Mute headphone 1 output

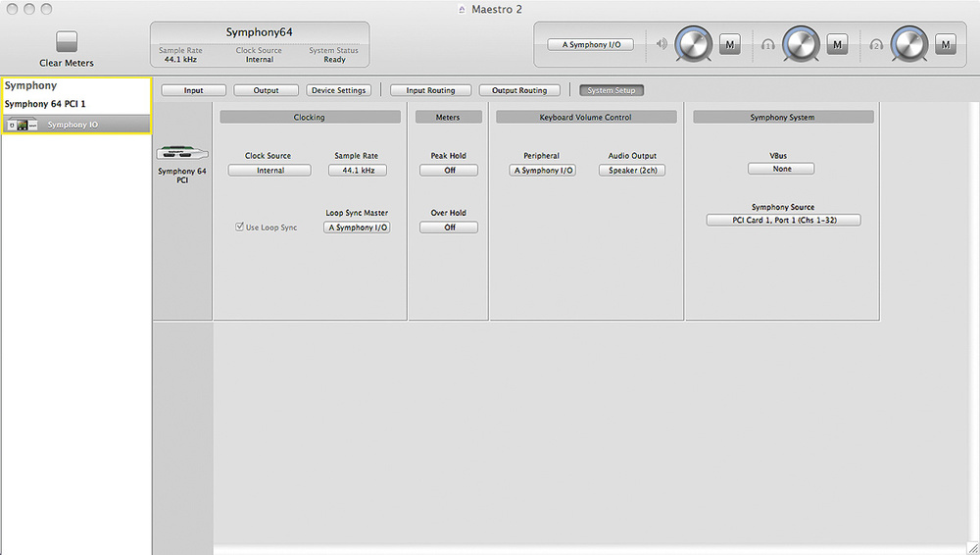[x=837, y=44]
